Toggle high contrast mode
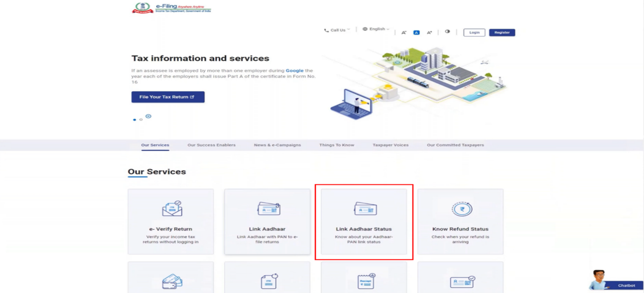The width and height of the screenshot is (644, 293). coord(447,32)
